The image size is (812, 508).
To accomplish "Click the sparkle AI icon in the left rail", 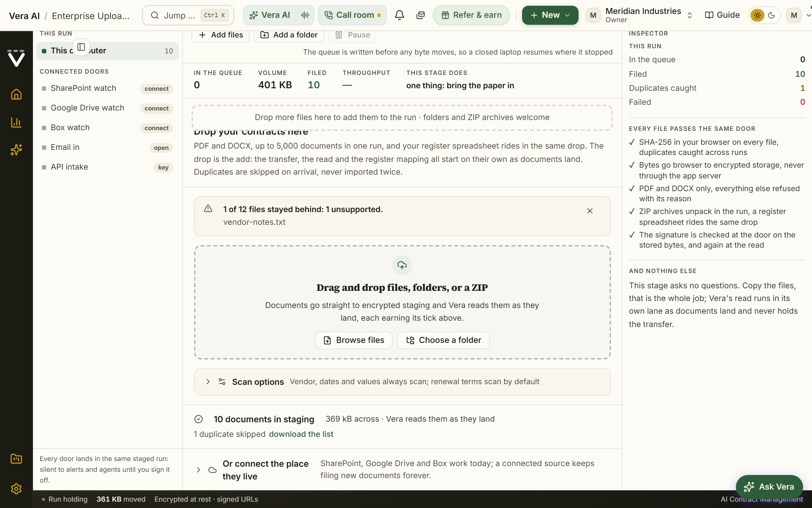I will (16, 150).
